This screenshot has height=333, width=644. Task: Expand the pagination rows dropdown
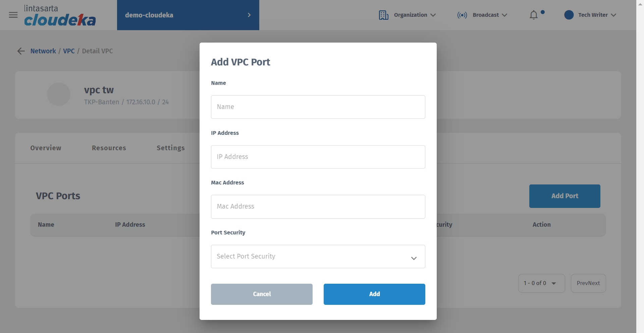tap(541, 283)
